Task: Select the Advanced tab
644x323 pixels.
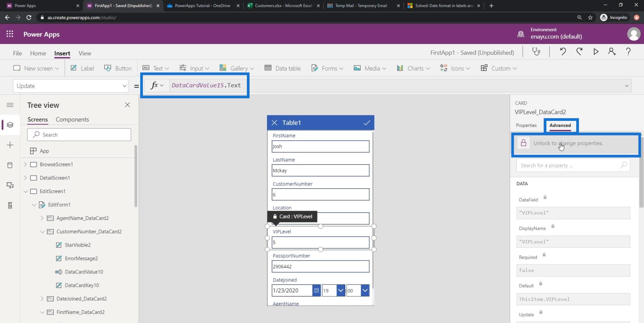Action: [x=560, y=125]
